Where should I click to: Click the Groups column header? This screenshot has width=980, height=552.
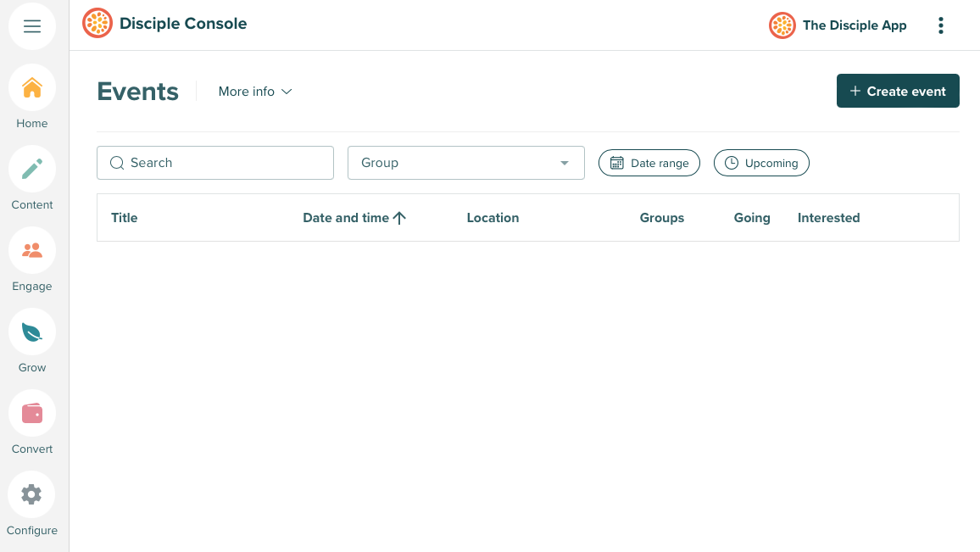coord(662,218)
